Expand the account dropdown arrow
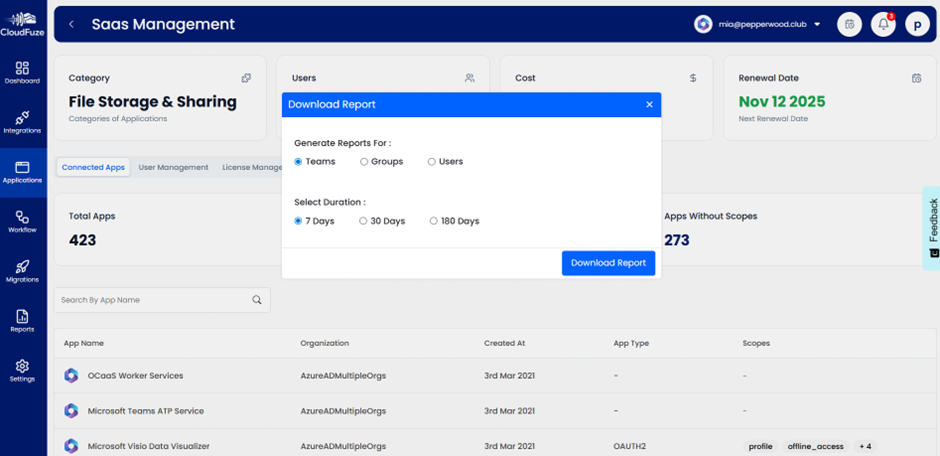Screen dimensions: 940x456 click(x=817, y=25)
